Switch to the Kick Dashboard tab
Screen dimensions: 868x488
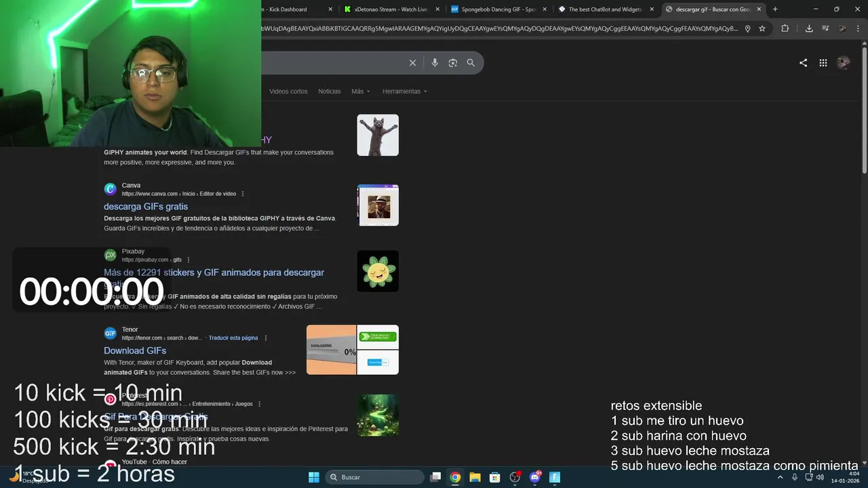pos(292,9)
